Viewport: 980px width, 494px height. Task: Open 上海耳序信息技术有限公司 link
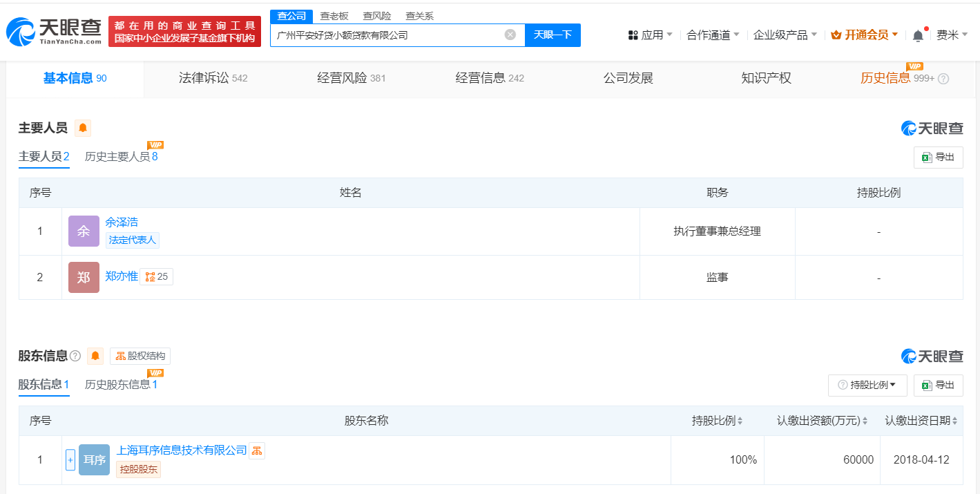click(182, 450)
